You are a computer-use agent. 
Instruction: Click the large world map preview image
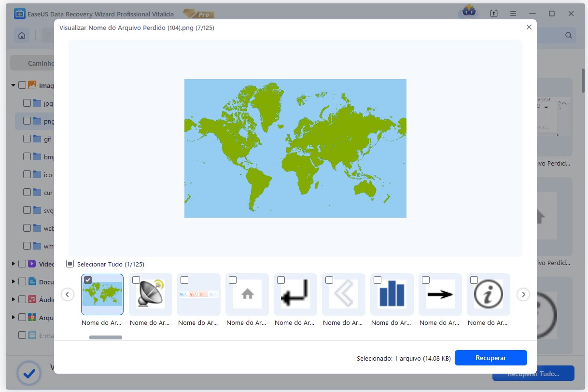(x=295, y=148)
